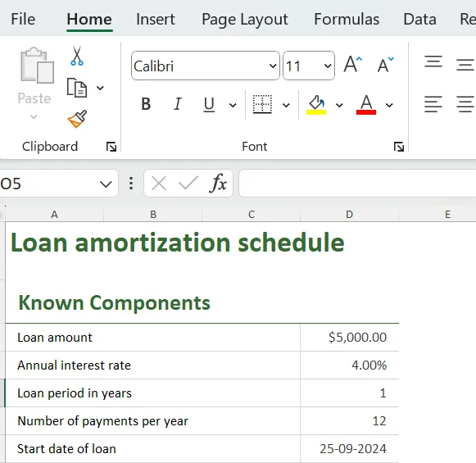The height and width of the screenshot is (463, 476).
Task: Select column B header
Action: (153, 215)
